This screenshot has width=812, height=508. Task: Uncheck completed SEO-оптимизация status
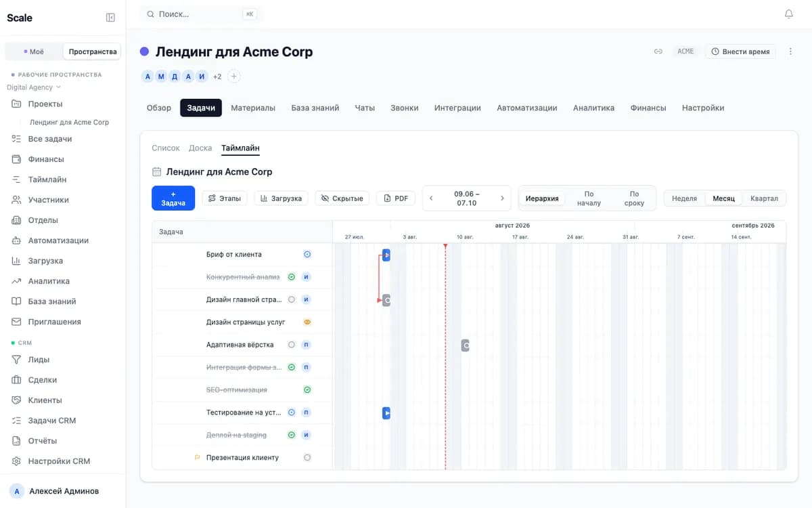[x=307, y=390]
